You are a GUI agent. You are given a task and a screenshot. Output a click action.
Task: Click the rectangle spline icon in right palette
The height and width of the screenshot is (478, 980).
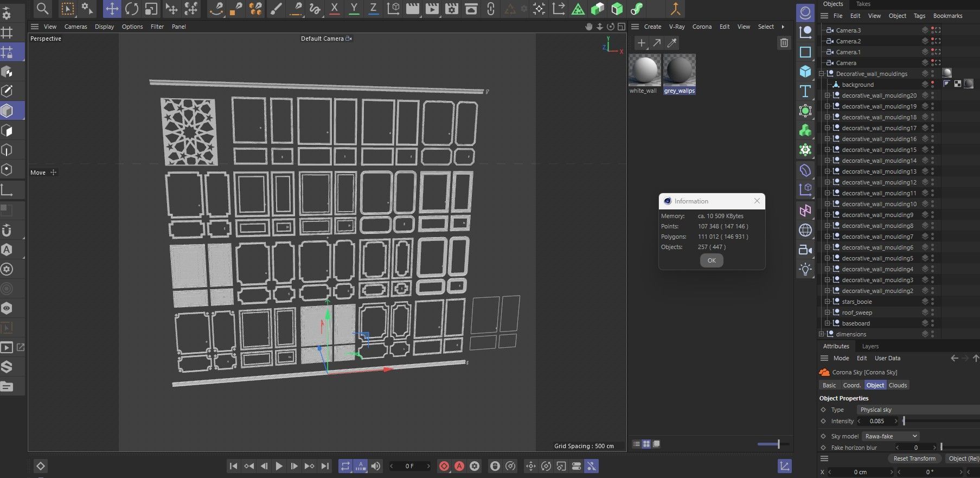[805, 52]
